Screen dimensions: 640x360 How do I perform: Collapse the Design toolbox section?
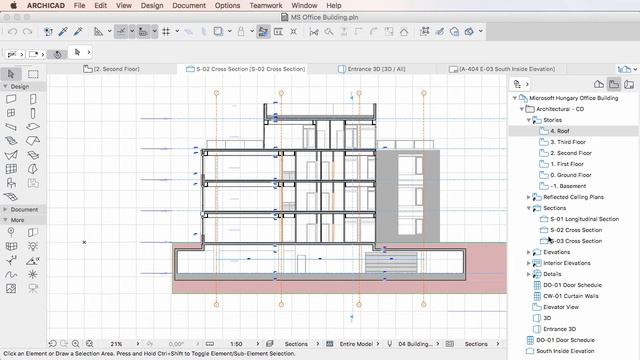click(5, 87)
